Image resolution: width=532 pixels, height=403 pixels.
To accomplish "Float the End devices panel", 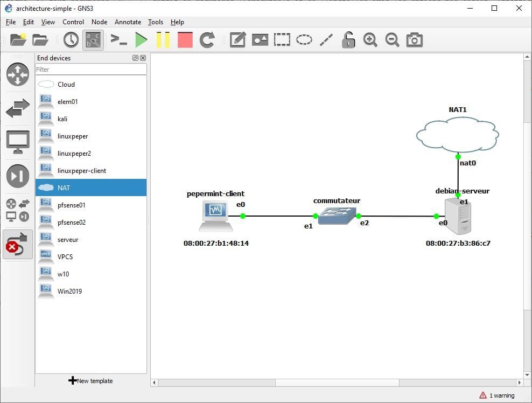I will 136,58.
